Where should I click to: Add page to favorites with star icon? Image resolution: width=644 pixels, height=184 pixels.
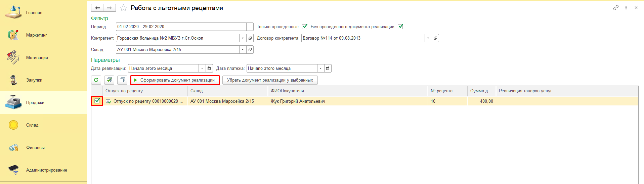pos(123,8)
